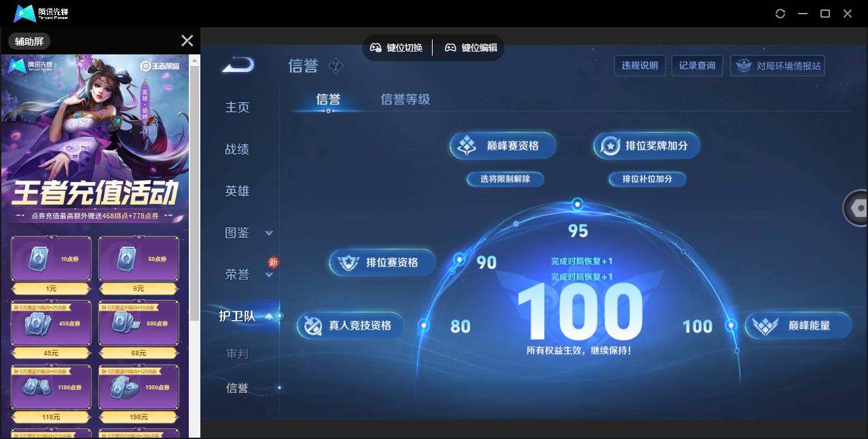
Task: Click the 真人竞技资格 icon button
Action: pos(312,326)
